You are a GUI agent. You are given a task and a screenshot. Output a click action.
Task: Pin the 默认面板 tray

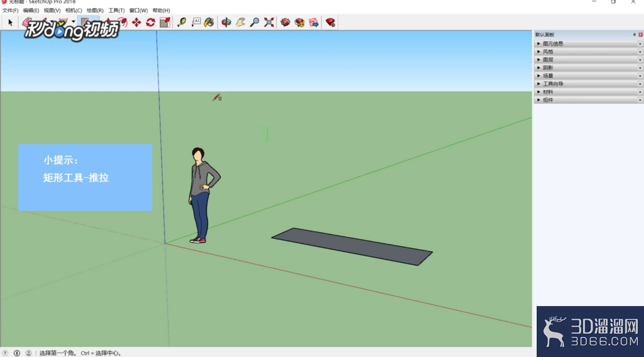tap(634, 35)
